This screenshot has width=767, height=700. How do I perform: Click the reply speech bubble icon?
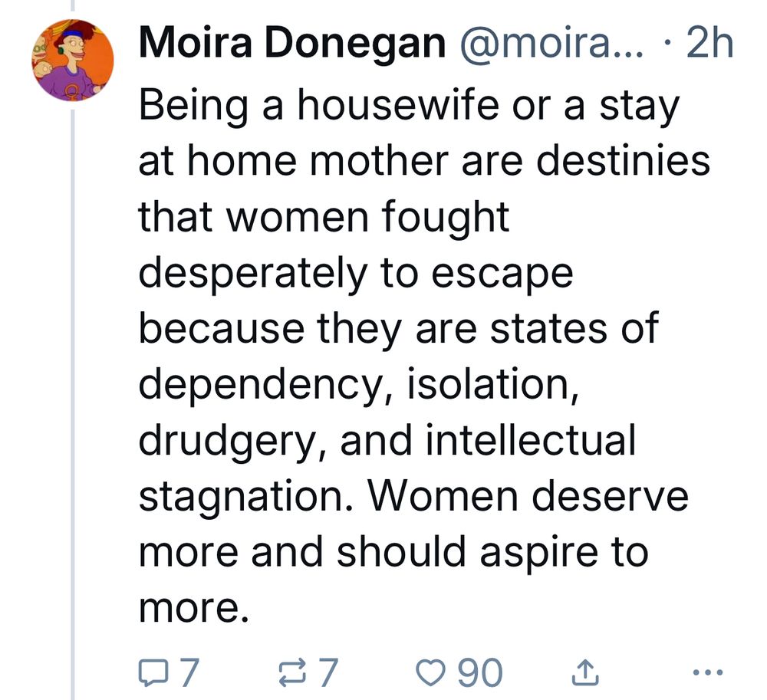pos(153,672)
